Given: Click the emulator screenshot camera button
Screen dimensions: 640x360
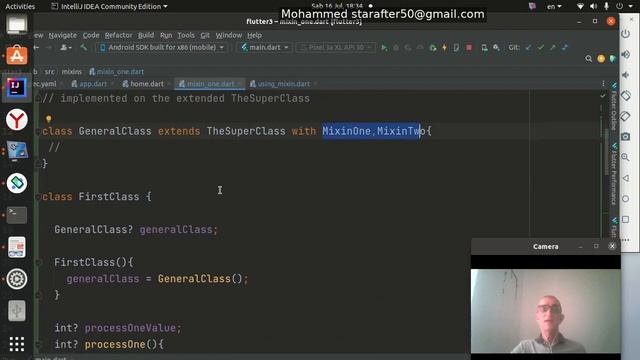Looking at the screenshot, I should (625, 136).
